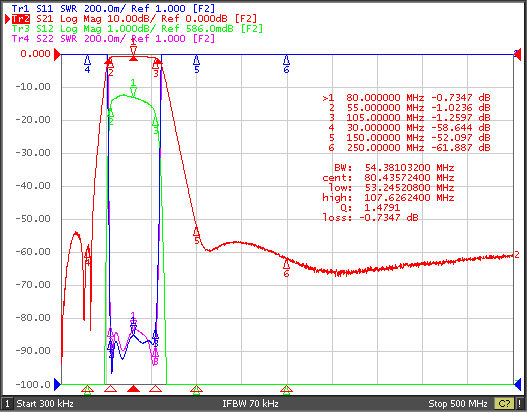Click green marker 2 on the S12 trace
Image resolution: width=527 pixels, height=413 pixels.
click(111, 117)
